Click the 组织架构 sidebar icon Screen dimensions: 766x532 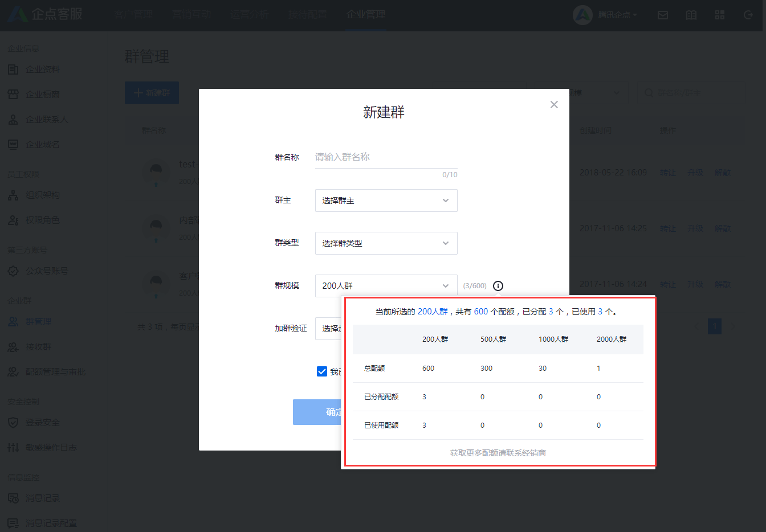13,195
